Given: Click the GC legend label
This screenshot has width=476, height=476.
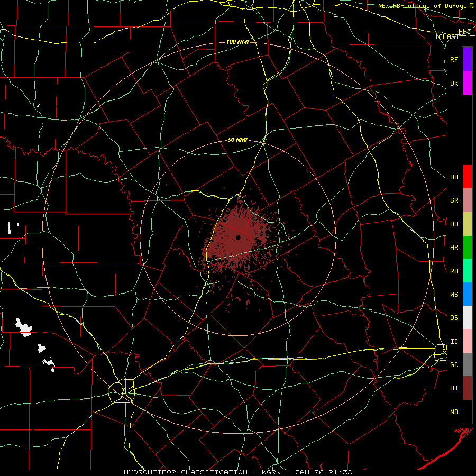Looking at the screenshot, I should point(454,365).
